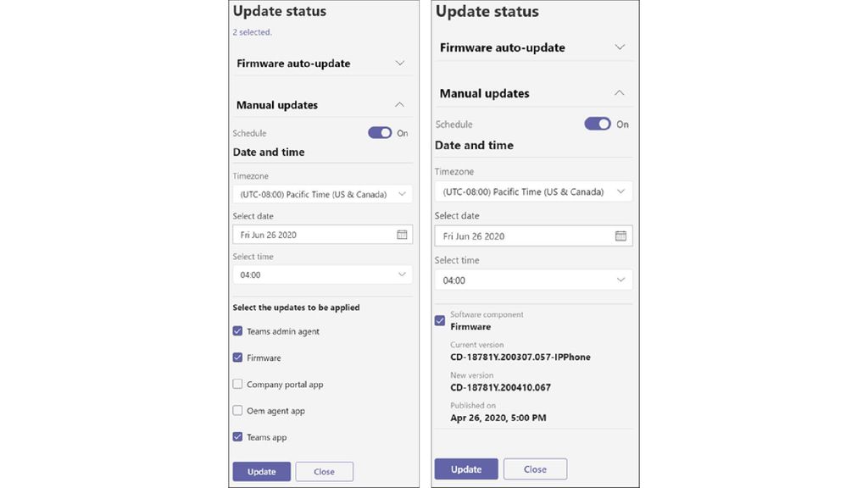Enable the Oem agent app checkbox
This screenshot has height=488, width=868.
coord(237,410)
